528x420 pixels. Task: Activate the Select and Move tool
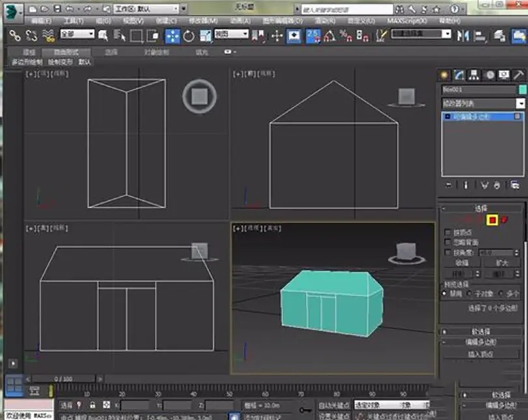point(172,36)
